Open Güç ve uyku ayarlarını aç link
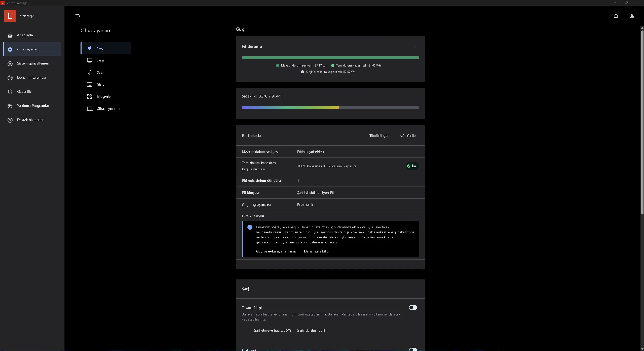 click(x=276, y=251)
